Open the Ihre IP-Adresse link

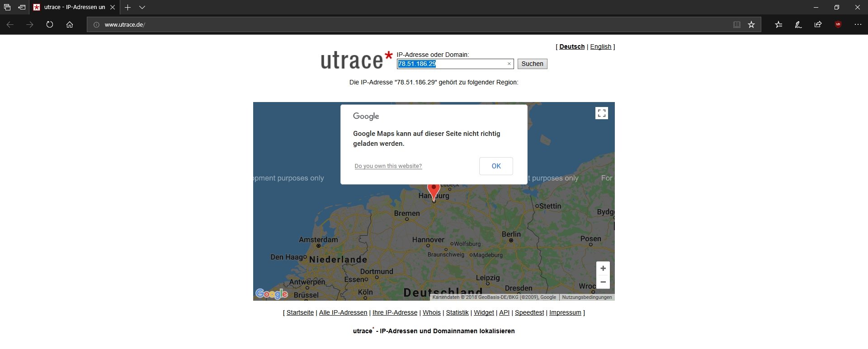[395, 312]
